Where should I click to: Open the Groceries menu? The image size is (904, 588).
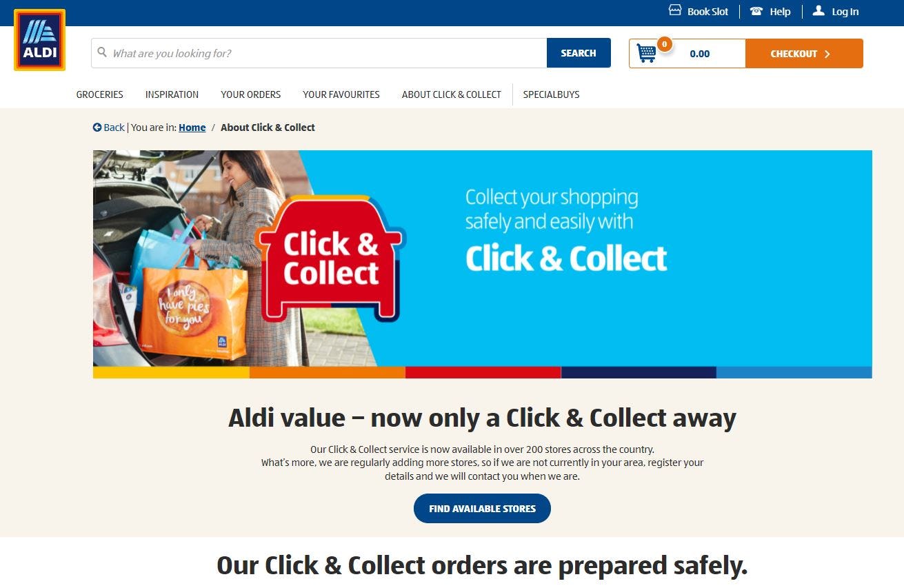click(100, 94)
